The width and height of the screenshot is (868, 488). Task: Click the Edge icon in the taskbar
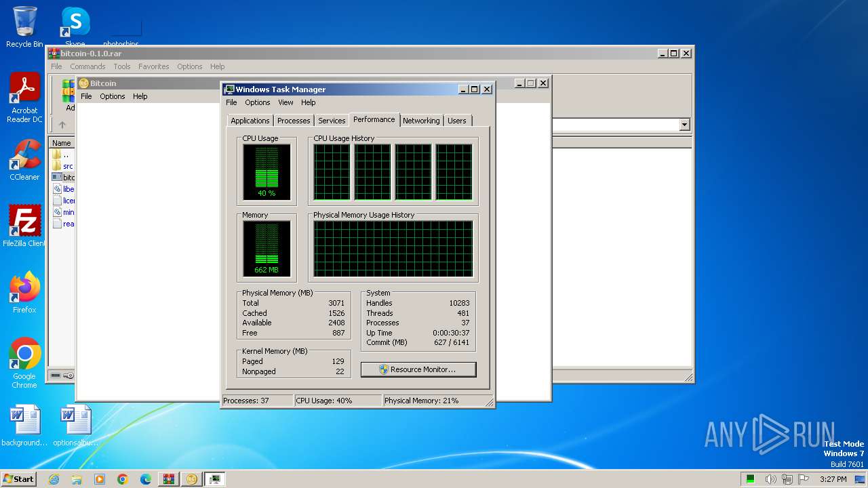(x=146, y=479)
